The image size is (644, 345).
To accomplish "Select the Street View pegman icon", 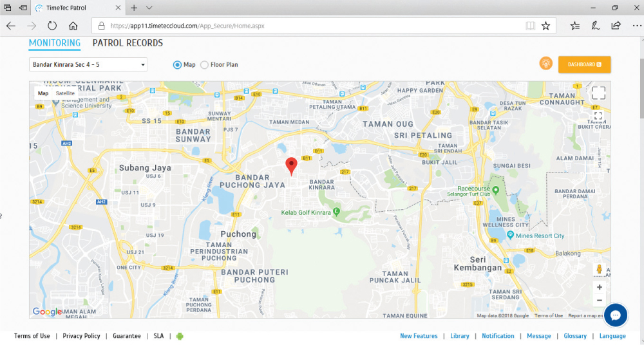I will 599,269.
